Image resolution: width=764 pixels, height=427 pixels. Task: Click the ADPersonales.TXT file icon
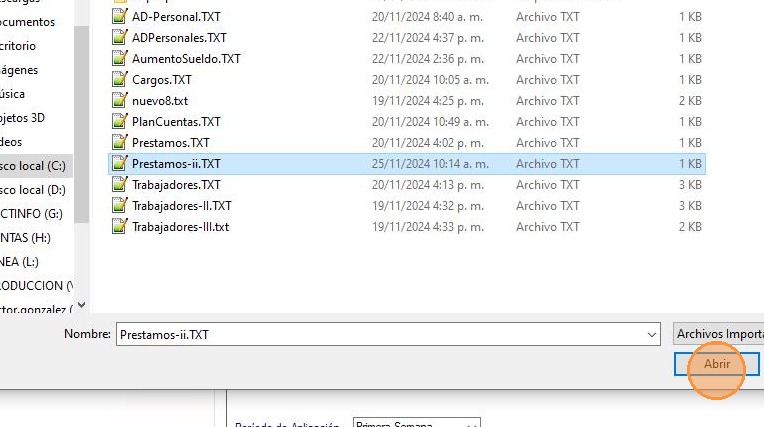(x=119, y=38)
